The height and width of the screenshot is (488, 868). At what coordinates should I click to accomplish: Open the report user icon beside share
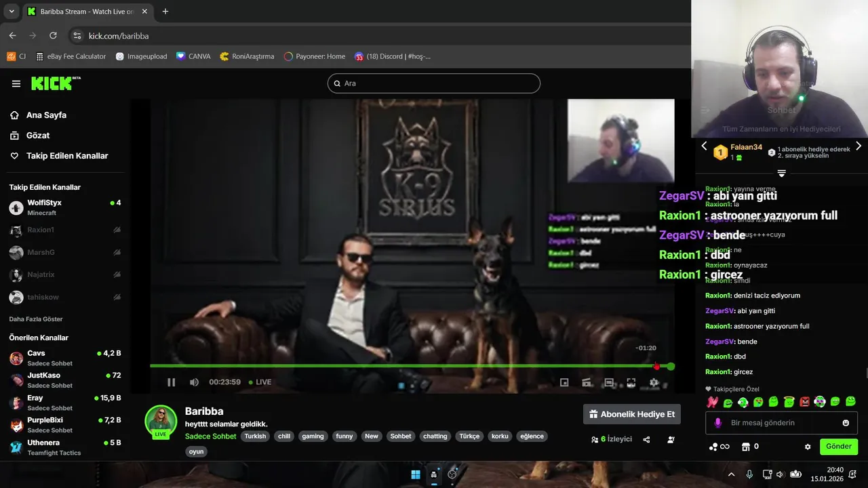[x=671, y=439]
